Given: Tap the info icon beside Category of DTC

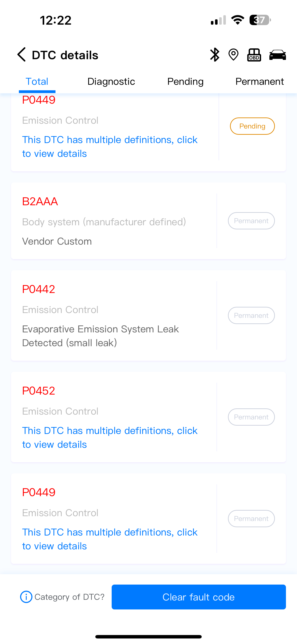Looking at the screenshot, I should tap(26, 597).
